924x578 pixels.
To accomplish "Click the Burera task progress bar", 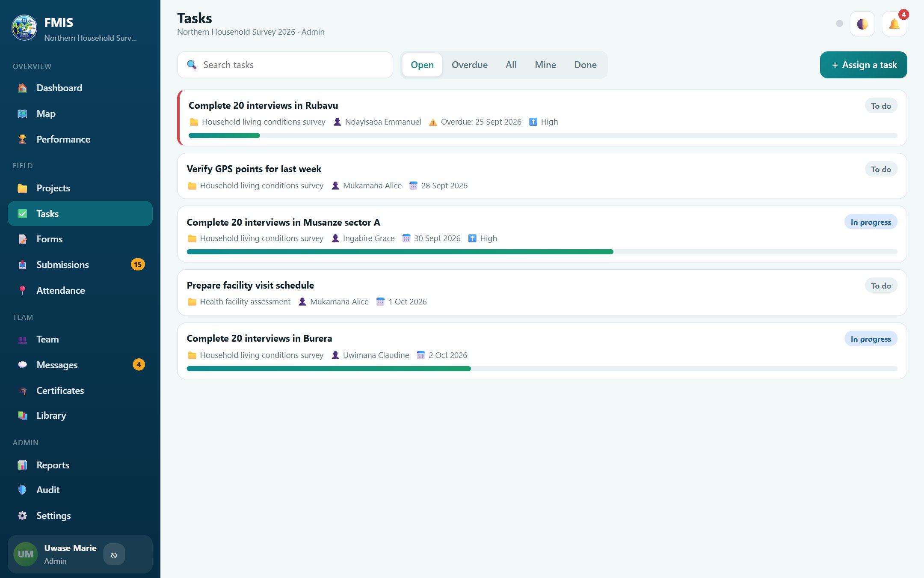I will (x=542, y=369).
